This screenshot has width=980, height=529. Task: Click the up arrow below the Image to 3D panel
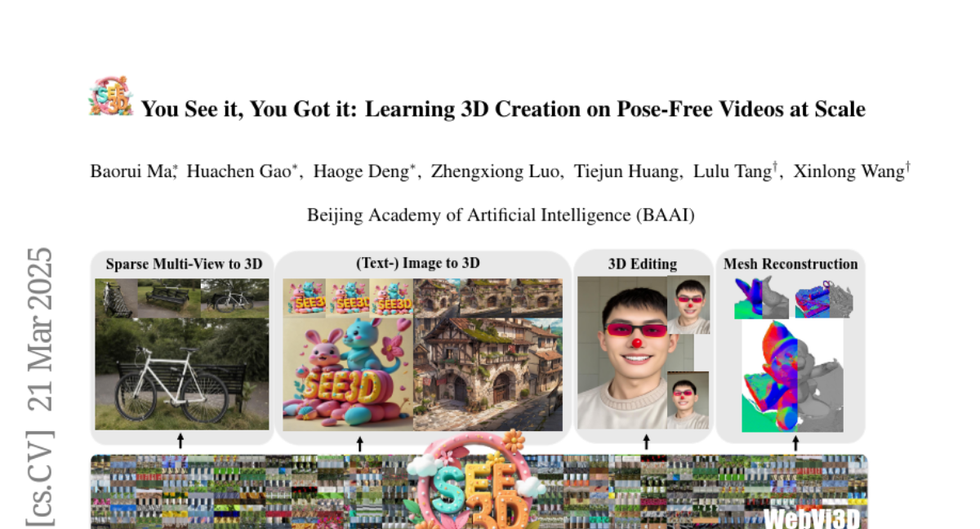point(359,443)
